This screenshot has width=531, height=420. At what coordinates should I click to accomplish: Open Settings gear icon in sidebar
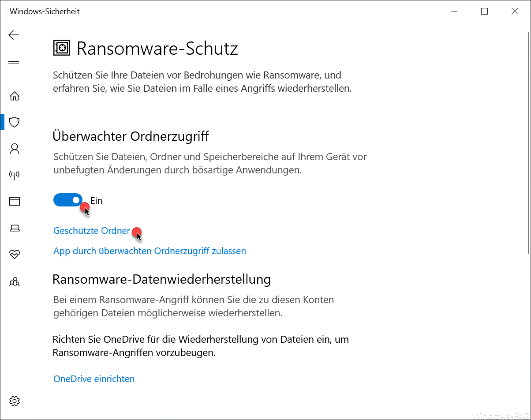[15, 401]
